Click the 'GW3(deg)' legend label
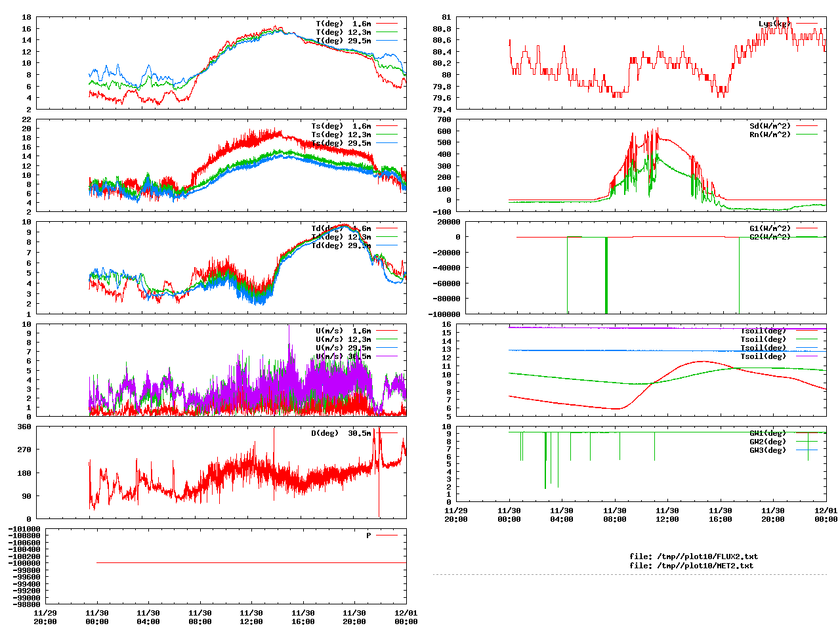 tap(767, 450)
